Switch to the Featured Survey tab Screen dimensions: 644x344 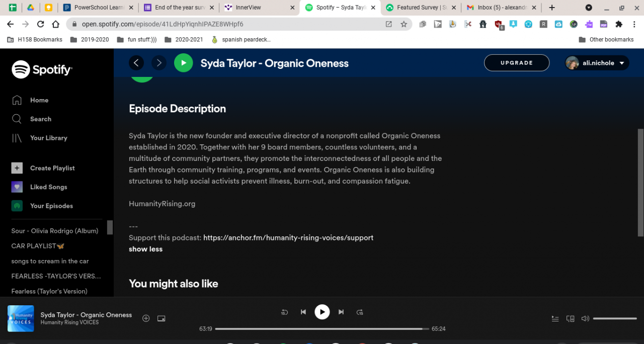coord(421,8)
